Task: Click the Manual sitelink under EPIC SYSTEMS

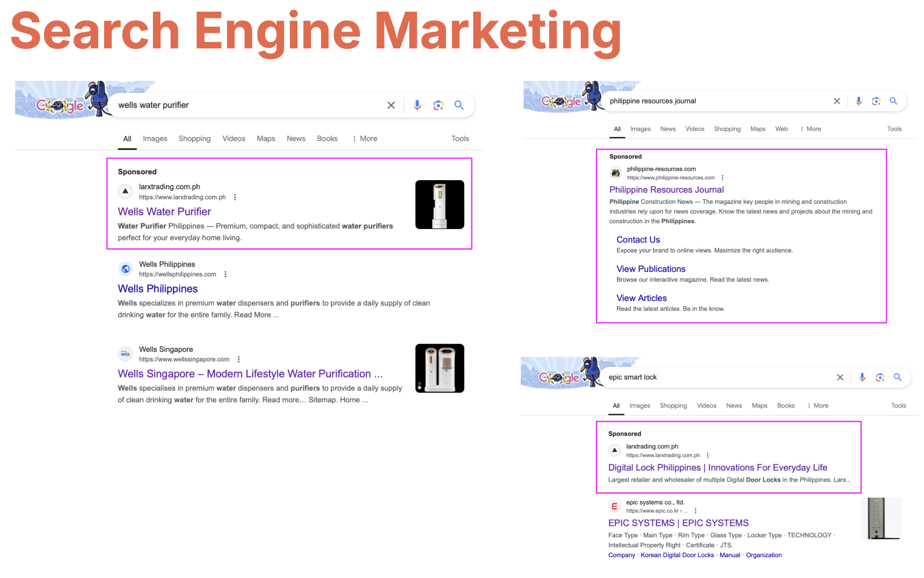Action: pyautogui.click(x=730, y=555)
